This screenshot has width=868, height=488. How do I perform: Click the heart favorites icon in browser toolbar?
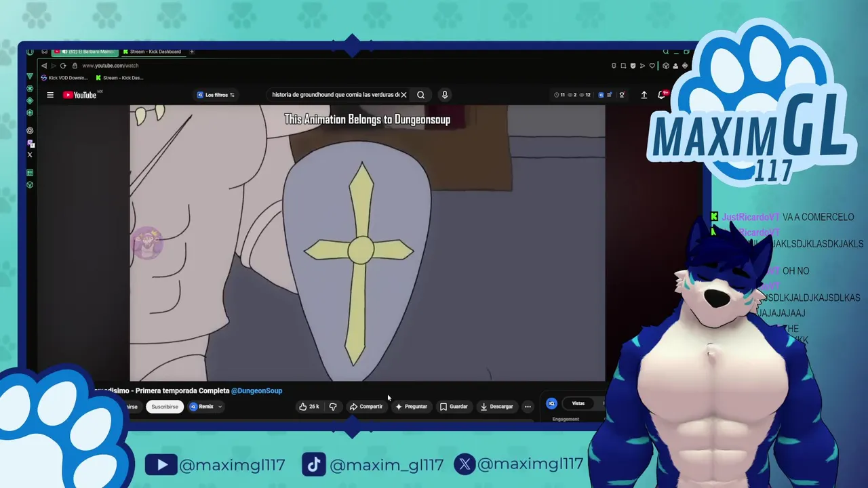point(652,66)
